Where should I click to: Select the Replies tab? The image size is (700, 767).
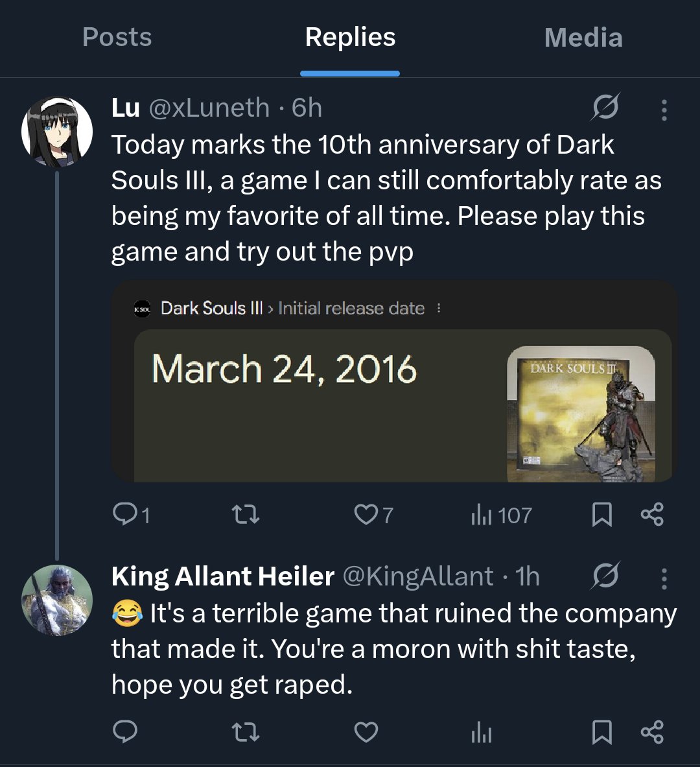tap(350, 38)
